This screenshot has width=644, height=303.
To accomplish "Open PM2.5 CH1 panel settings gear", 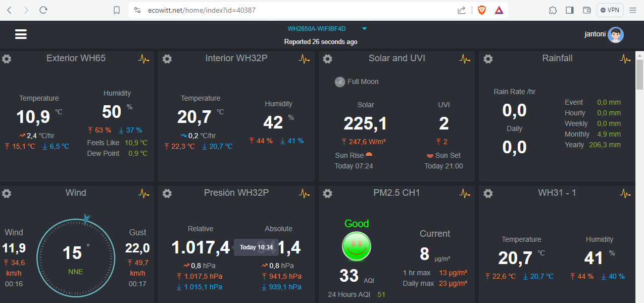I will pos(327,193).
